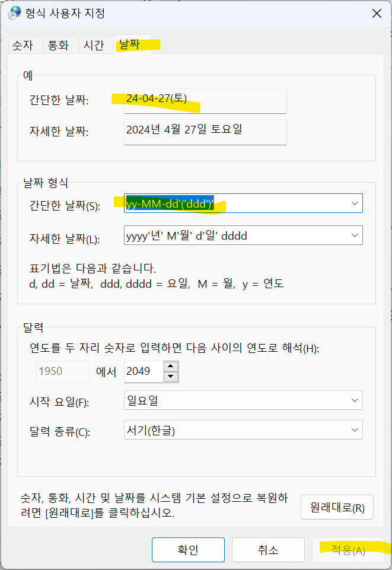Click the 날짜 tab
This screenshot has width=392, height=570.
coord(133,44)
